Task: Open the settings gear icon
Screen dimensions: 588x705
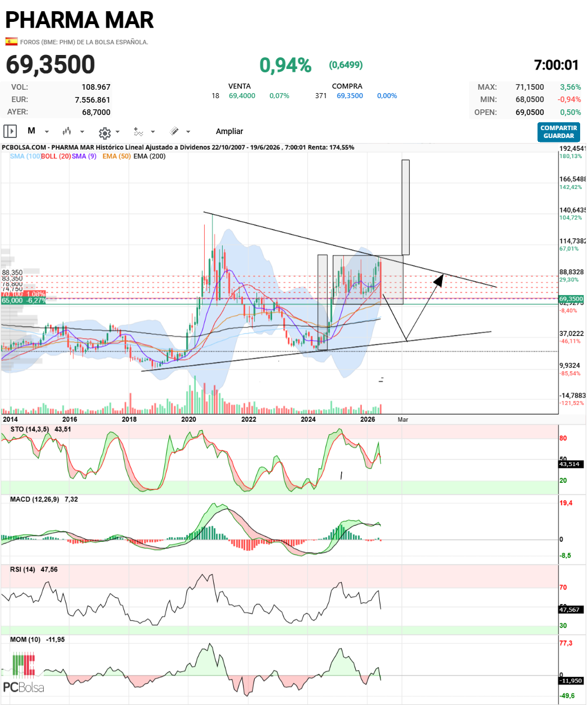Action: [104, 132]
